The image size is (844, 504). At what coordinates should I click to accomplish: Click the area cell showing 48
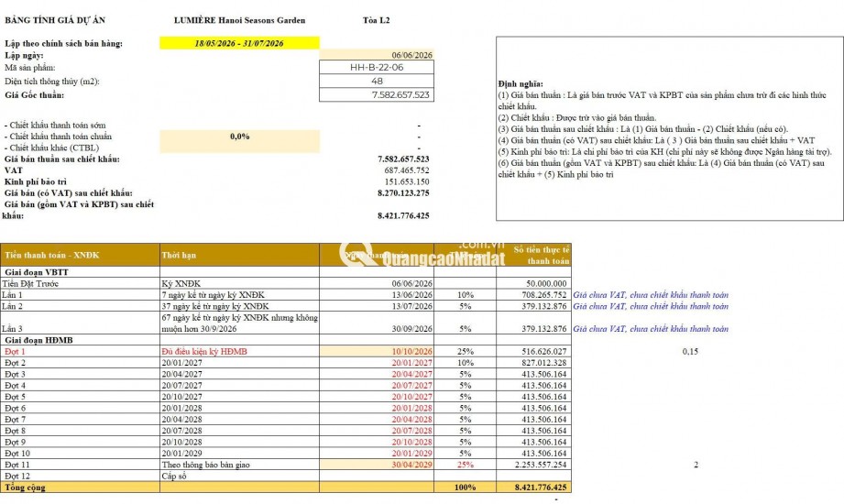[377, 82]
